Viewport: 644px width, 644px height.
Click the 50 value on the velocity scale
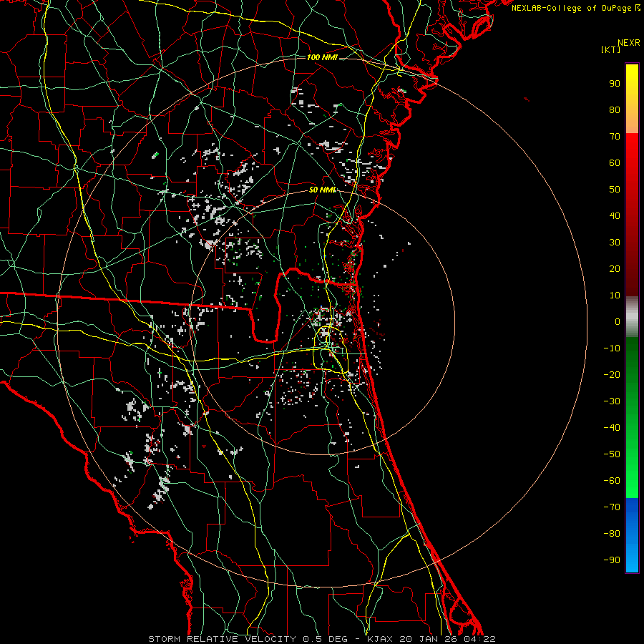(615, 190)
